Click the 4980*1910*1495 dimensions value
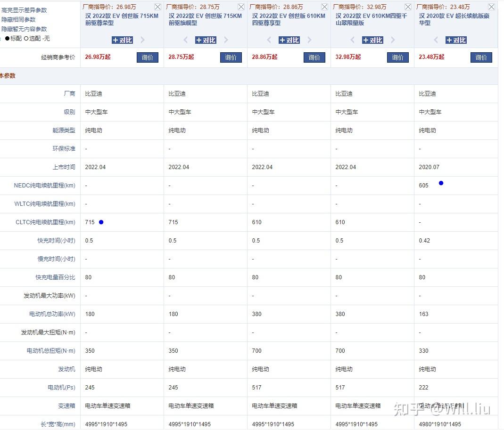 point(440,424)
